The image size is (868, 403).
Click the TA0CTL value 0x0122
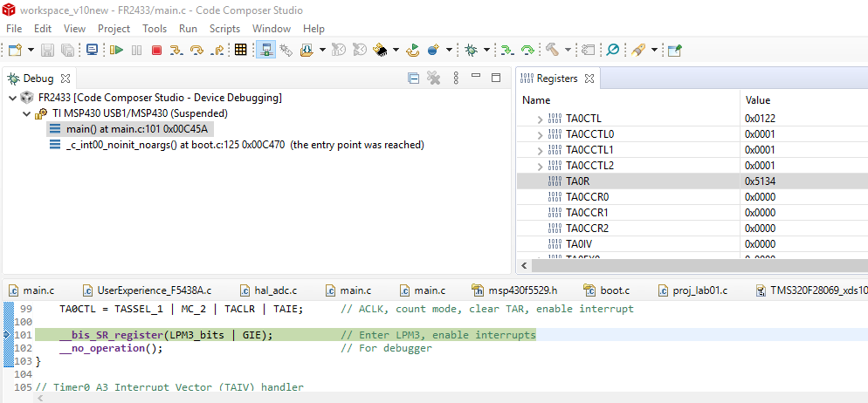pos(758,119)
